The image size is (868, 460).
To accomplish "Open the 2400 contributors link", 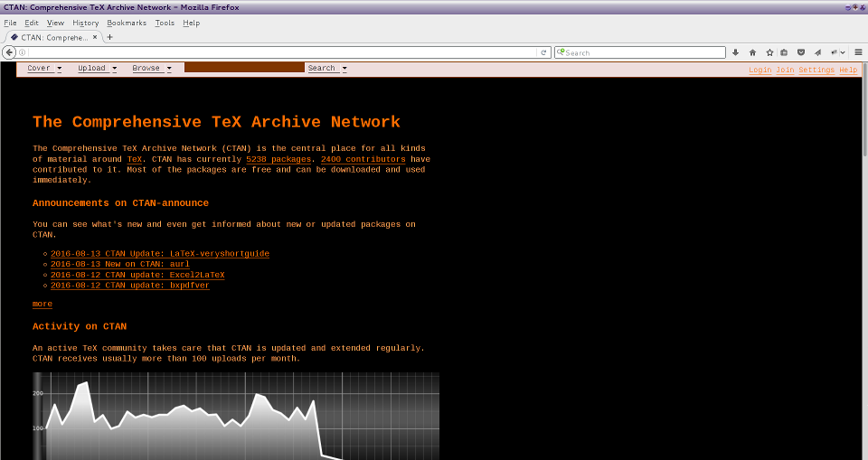I will 363,159.
